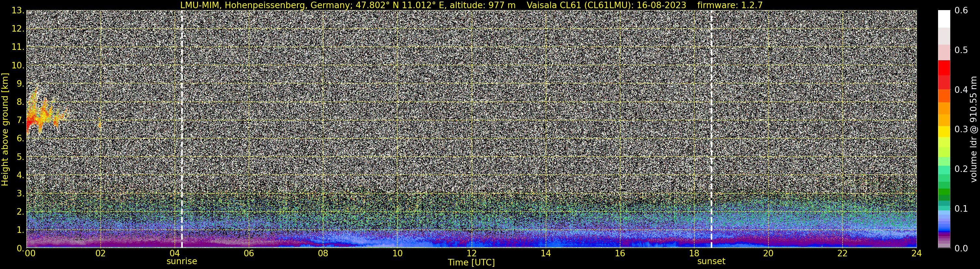Click the 0.3 colorbar tick label
980x269 pixels.
pos(961,129)
